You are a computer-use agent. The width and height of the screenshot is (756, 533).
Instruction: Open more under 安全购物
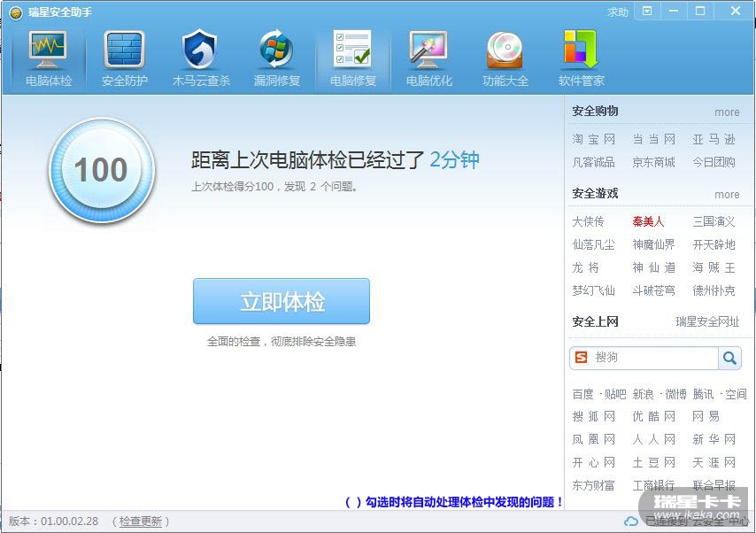pos(727,112)
